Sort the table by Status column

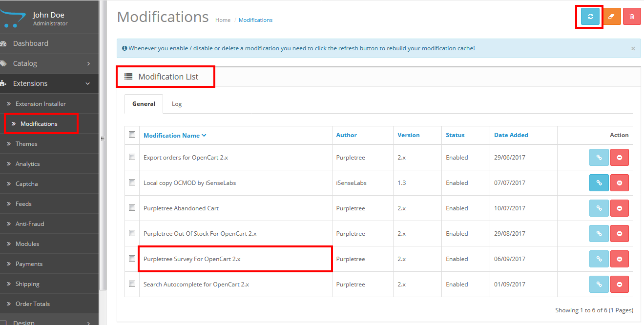(455, 135)
